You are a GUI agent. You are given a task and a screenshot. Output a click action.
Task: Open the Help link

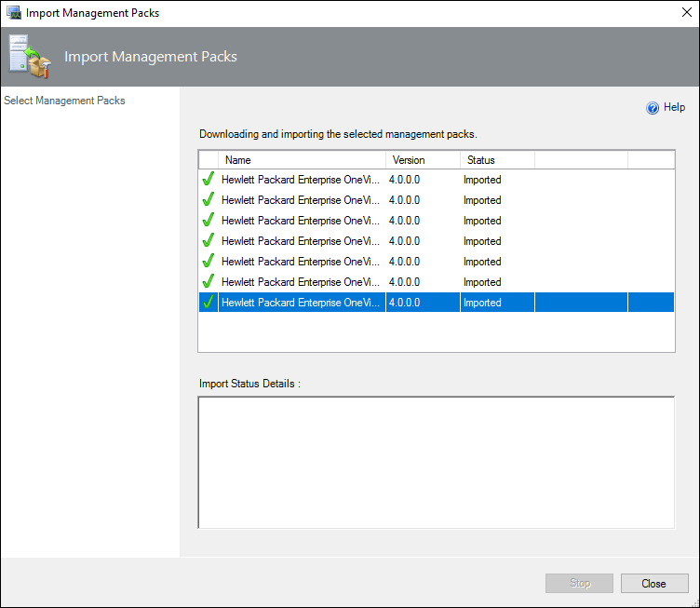674,107
